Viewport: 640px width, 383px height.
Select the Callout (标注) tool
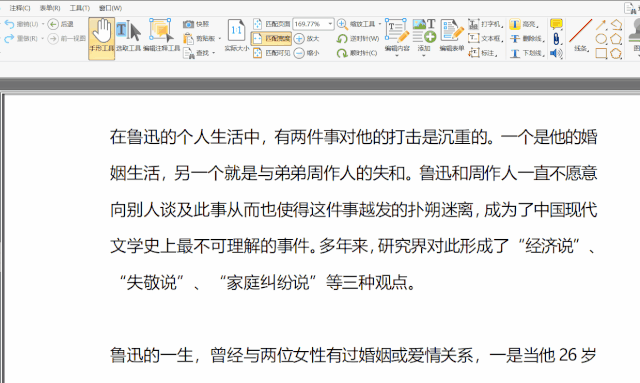[483, 53]
